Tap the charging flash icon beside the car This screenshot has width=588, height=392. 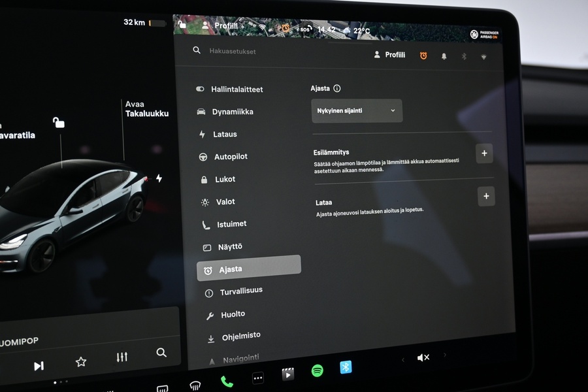159,176
